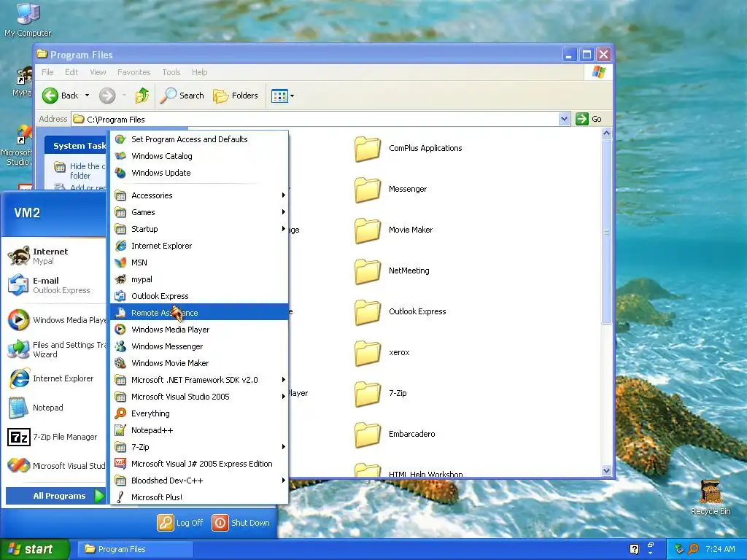747x560 pixels.
Task: Open File menu in Program Files window
Action: (x=47, y=72)
